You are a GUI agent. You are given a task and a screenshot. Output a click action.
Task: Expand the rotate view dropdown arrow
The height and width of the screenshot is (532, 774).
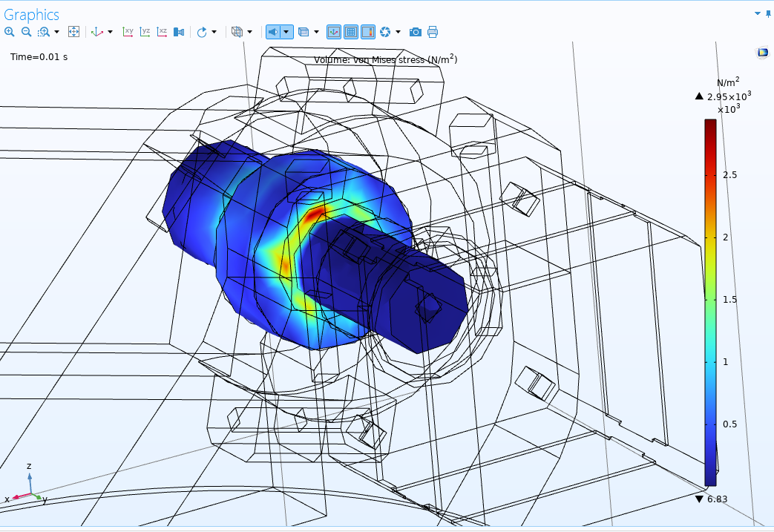pos(214,32)
